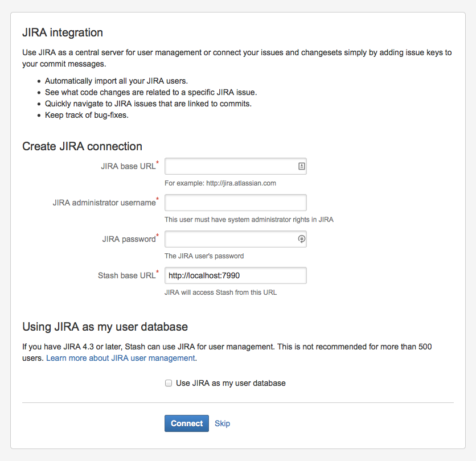Click 'The JIRA user's password' hint text
The height and width of the screenshot is (461, 476).
[x=204, y=256]
